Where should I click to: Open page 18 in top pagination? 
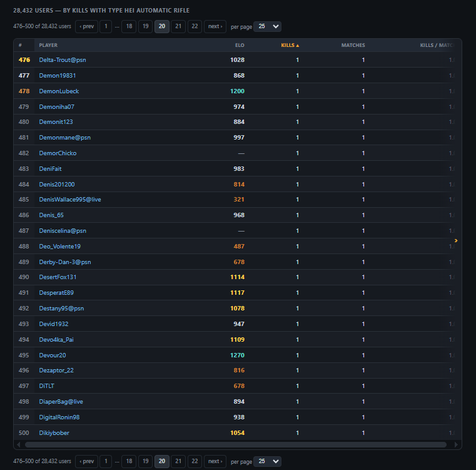pos(129,26)
